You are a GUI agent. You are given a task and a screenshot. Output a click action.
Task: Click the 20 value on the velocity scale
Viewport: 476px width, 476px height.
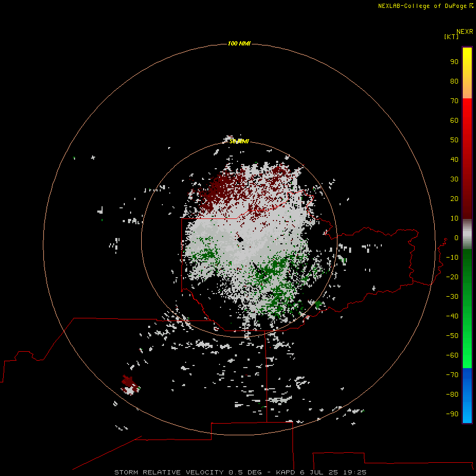454,199
